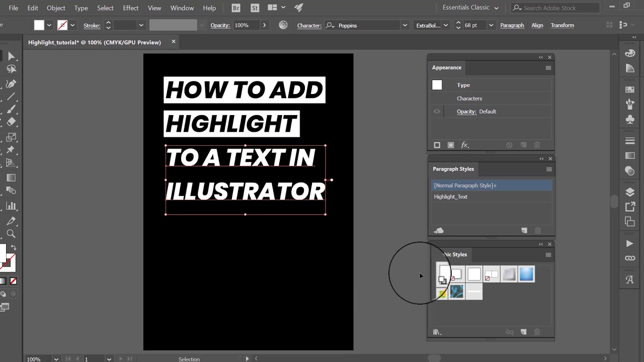Open the artboard number dropdown
Viewport: 644px width, 362px height.
(109, 359)
